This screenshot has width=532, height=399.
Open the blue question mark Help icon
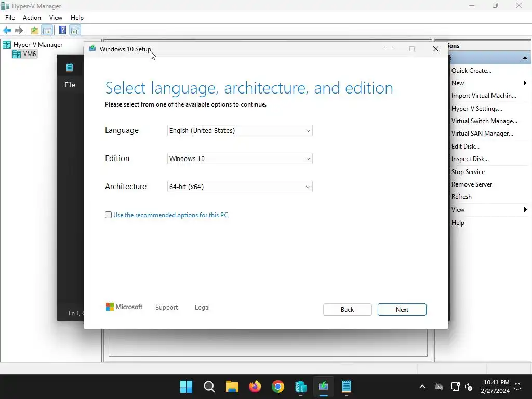(62, 31)
